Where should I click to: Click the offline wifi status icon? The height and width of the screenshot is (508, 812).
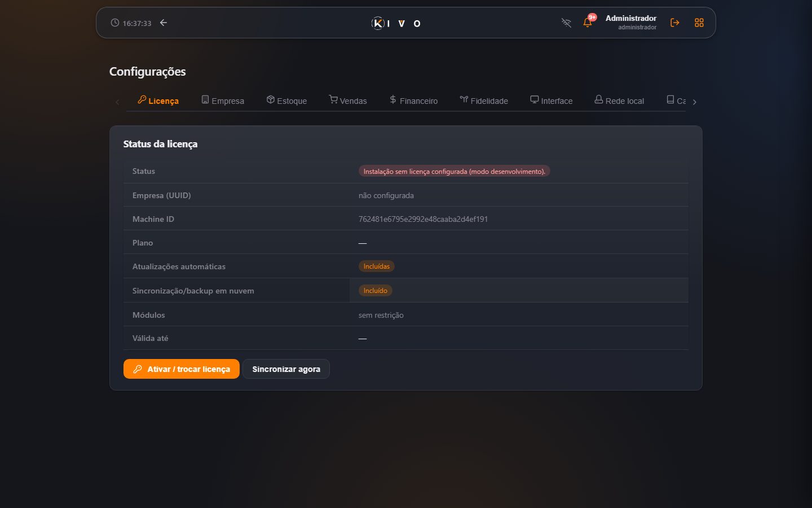[566, 23]
